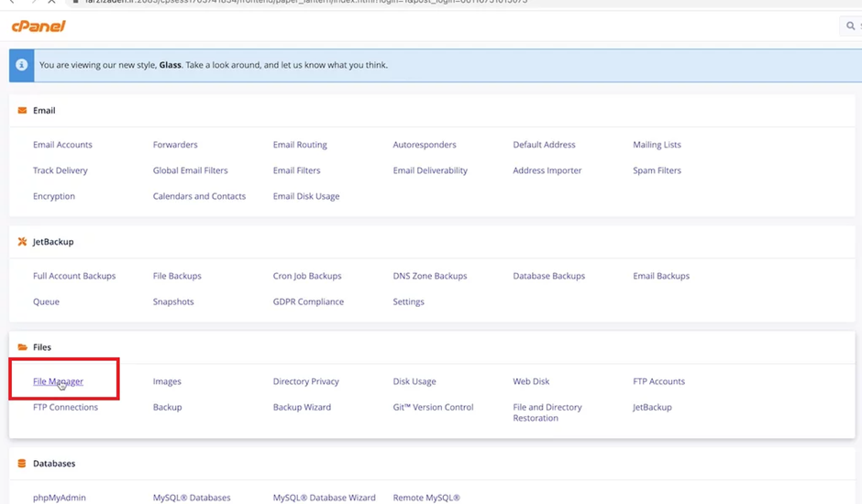Open Directory Privacy
862x504 pixels.
pyautogui.click(x=305, y=381)
